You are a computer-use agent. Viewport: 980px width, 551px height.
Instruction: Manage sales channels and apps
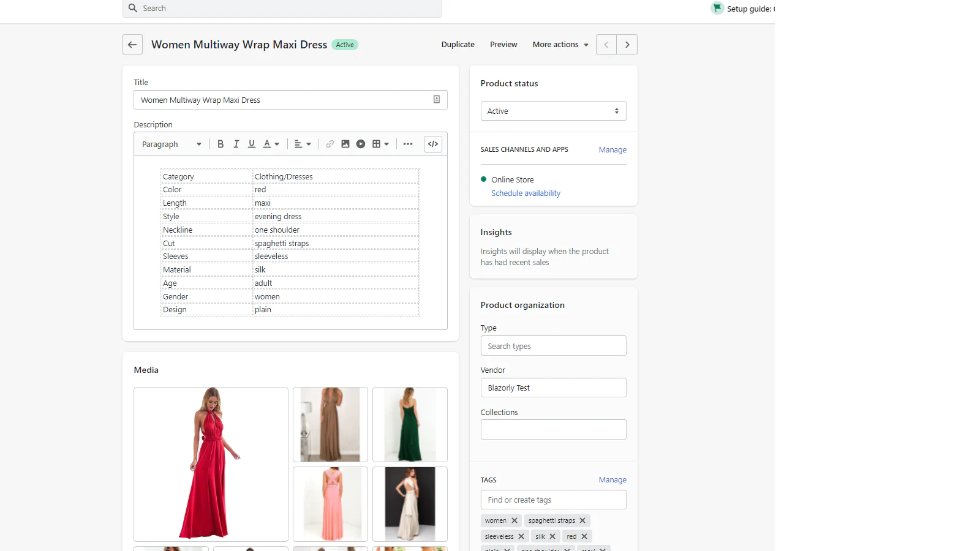click(x=612, y=149)
